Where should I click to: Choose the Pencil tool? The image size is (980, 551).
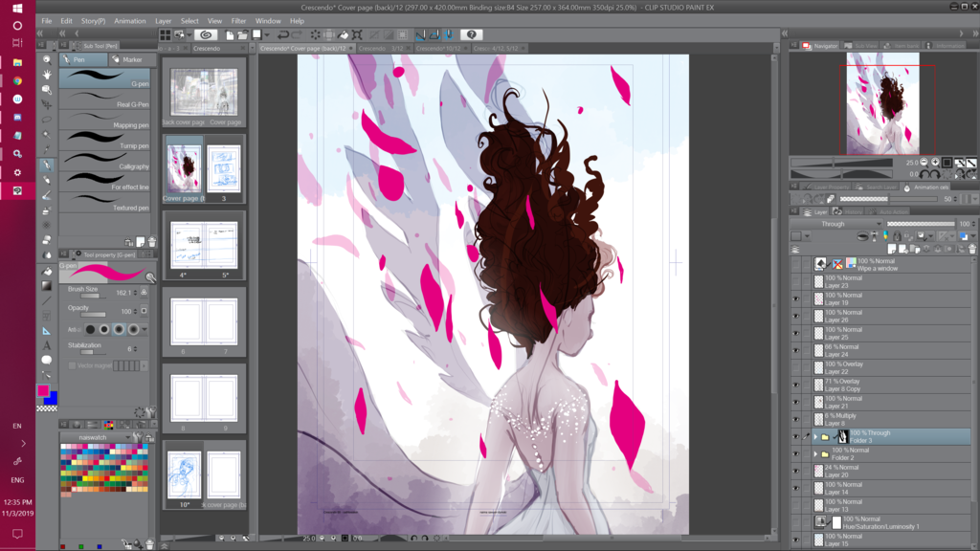point(47,180)
